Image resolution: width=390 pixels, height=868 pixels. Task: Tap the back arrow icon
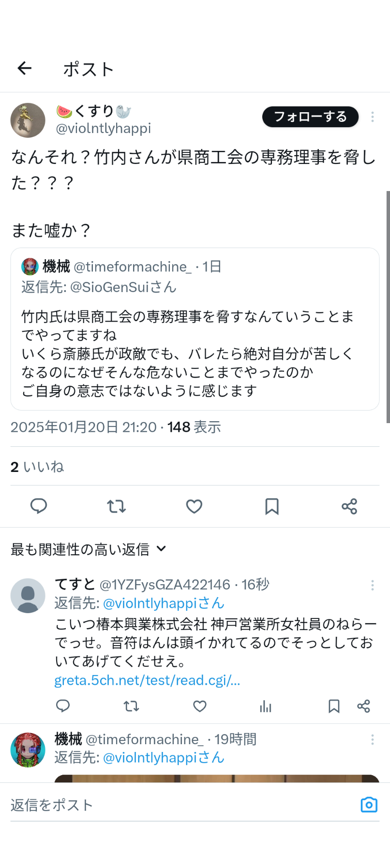[25, 69]
